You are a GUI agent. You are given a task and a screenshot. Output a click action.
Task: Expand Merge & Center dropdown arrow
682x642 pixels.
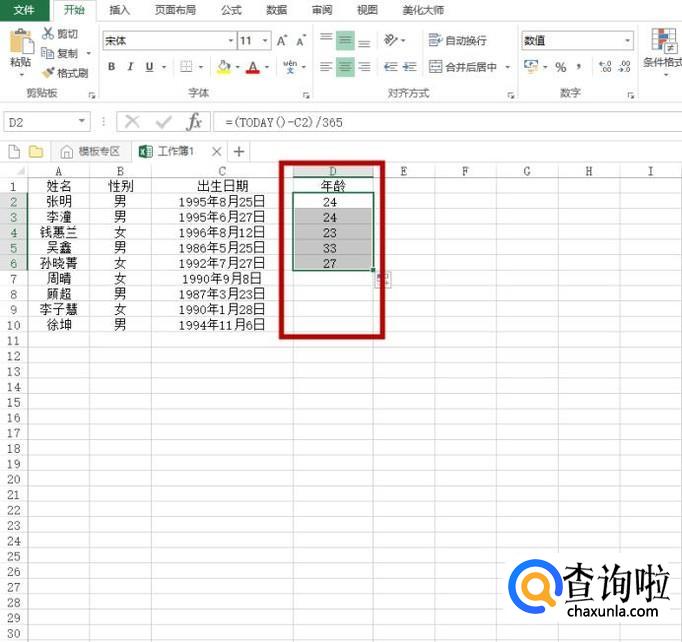click(x=508, y=67)
